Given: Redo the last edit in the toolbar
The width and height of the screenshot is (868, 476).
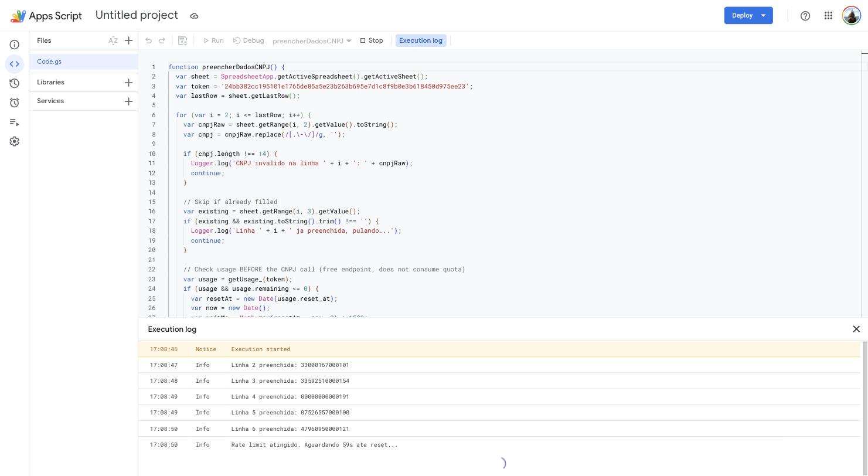Looking at the screenshot, I should (x=162, y=40).
